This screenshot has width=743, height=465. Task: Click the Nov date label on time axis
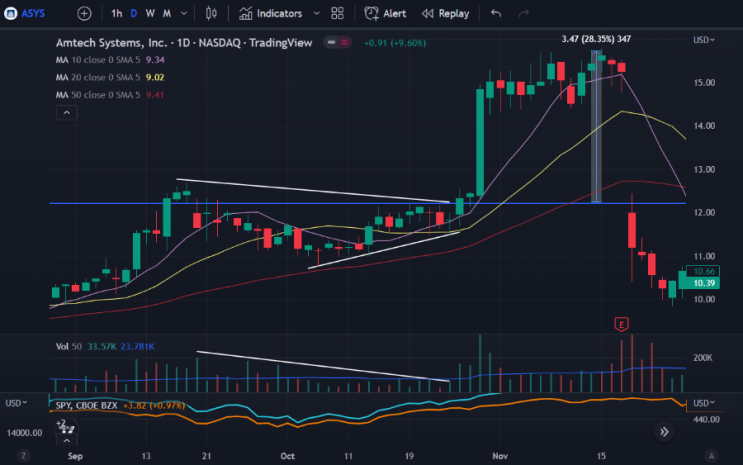click(x=500, y=456)
